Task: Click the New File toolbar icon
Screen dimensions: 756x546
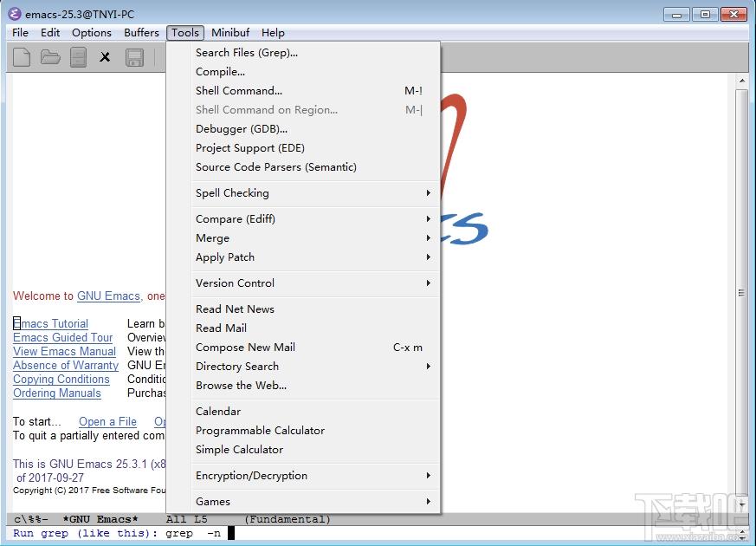Action: pyautogui.click(x=21, y=57)
